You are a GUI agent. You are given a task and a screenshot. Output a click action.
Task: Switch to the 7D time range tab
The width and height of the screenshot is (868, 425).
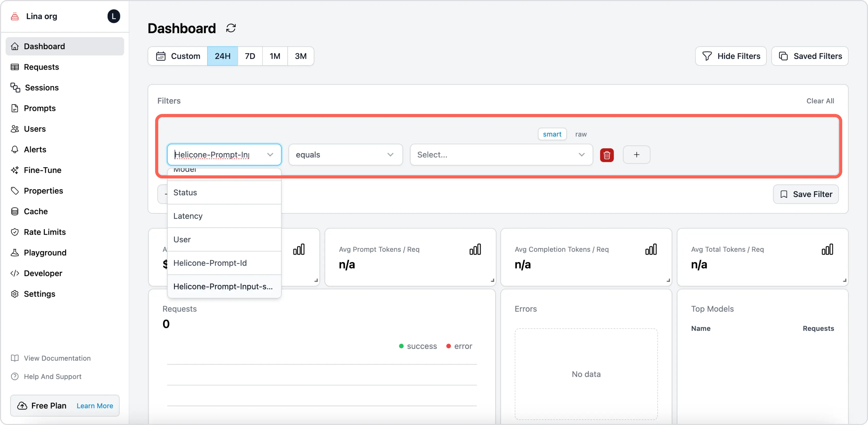coord(250,56)
